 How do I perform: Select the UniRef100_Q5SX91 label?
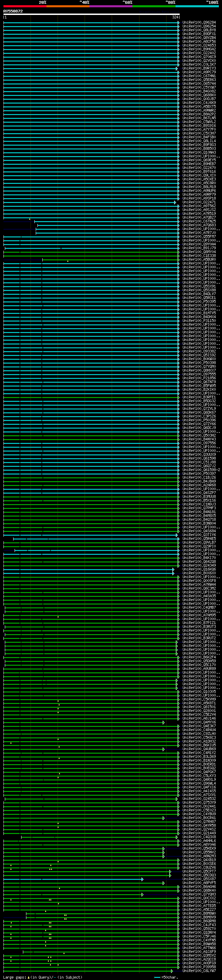pos(199,286)
